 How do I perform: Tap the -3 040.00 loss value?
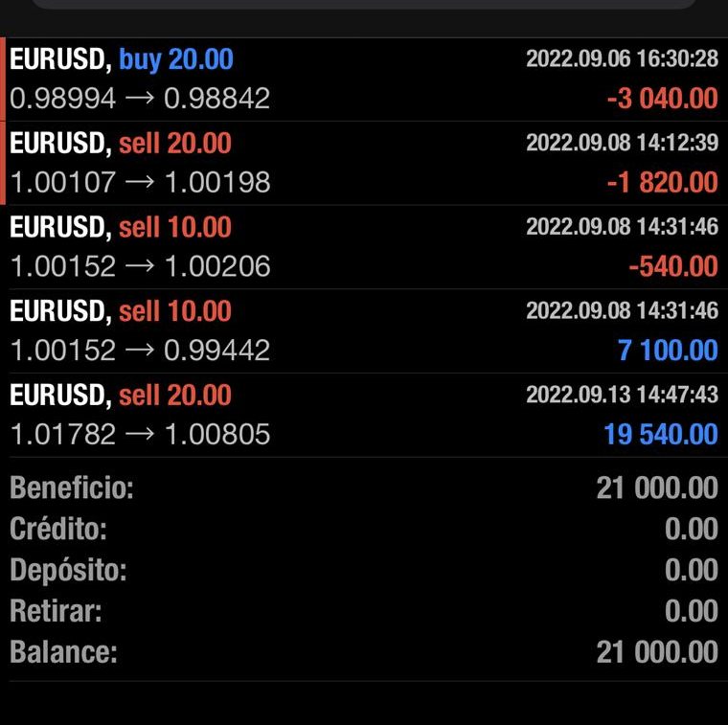pos(663,99)
